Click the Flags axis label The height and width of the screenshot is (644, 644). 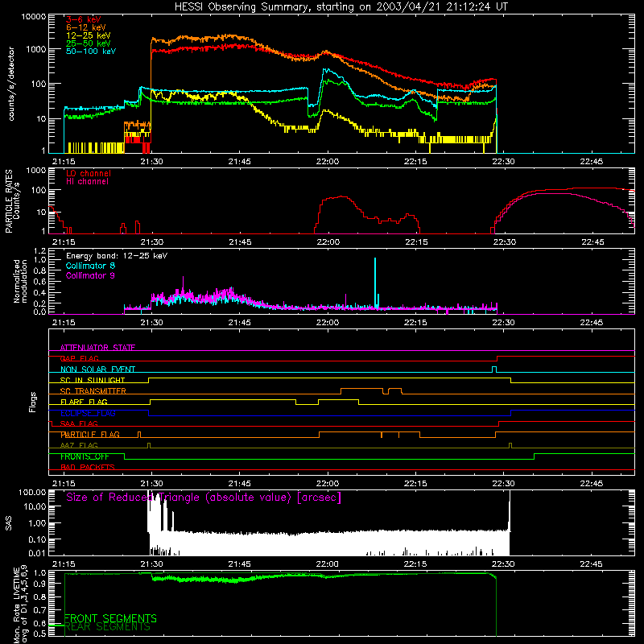pyautogui.click(x=33, y=402)
